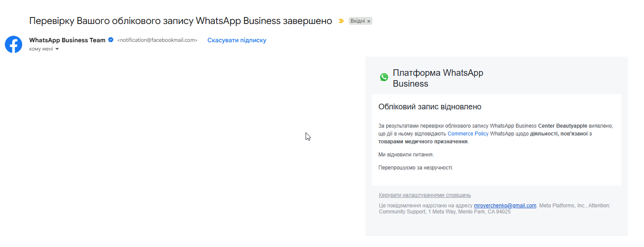Click sender name WhatsApp Business Team
This screenshot has height=247, width=644.
[x=67, y=40]
